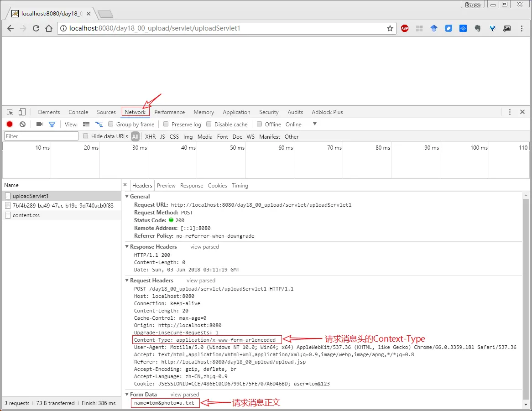Open the Console panel

78,112
